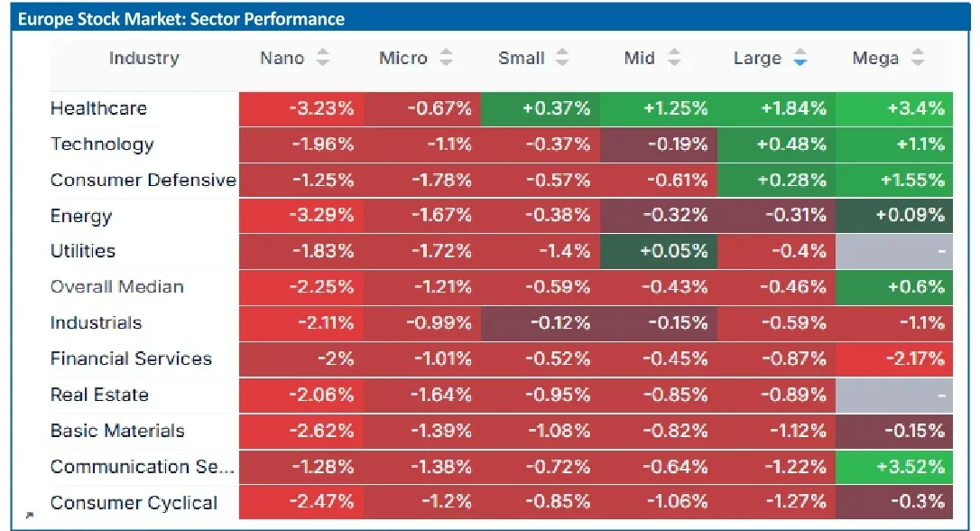The width and height of the screenshot is (980, 531).
Task: Click sort arrows next to Micro
Action: pos(446,58)
